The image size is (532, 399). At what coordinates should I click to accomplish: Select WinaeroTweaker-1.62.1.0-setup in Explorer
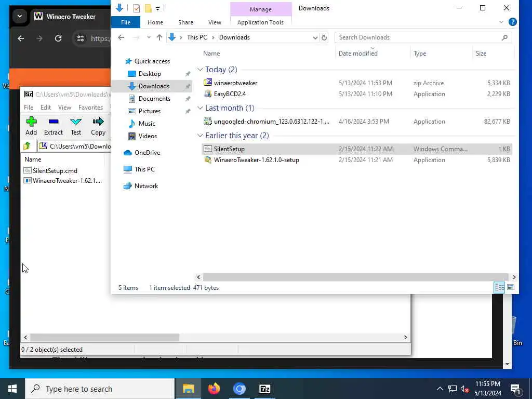click(x=256, y=160)
